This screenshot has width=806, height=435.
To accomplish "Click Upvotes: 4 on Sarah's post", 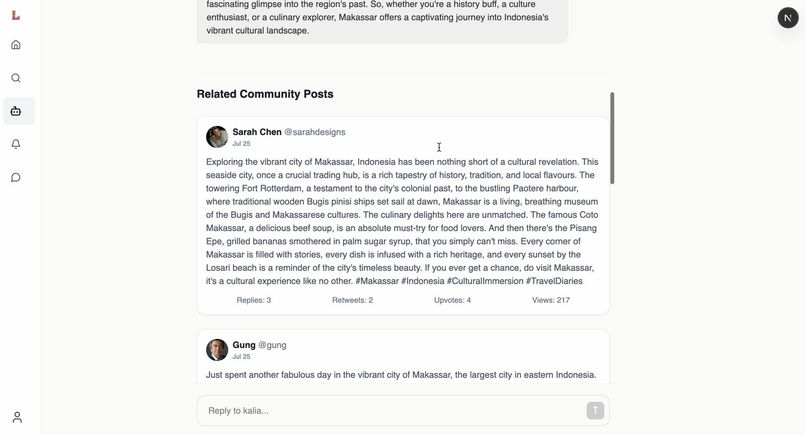I will coord(452,300).
